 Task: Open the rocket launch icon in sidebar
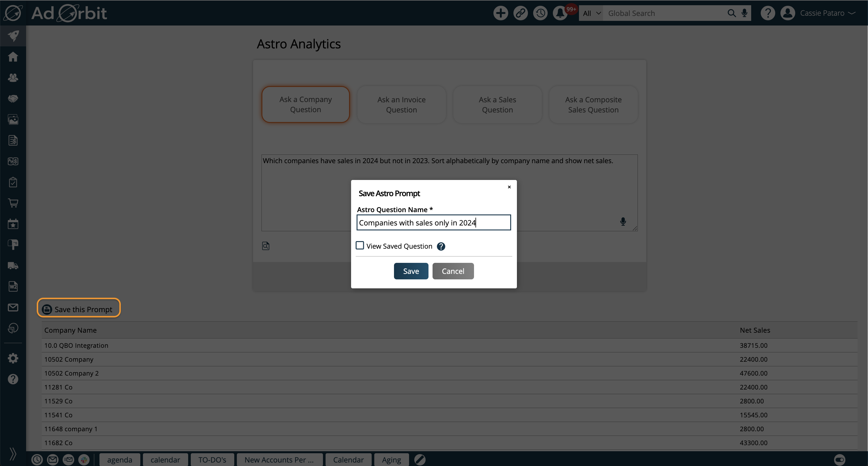coord(13,36)
